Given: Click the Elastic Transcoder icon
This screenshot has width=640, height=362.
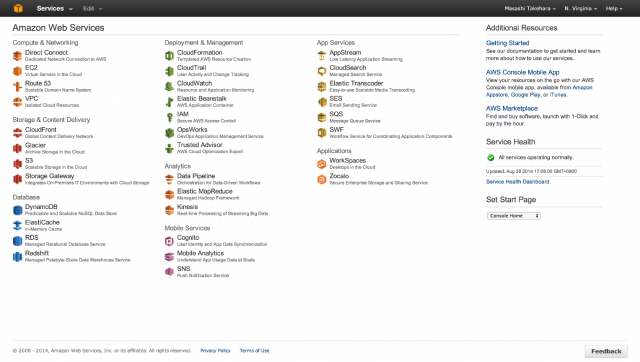Looking at the screenshot, I should [x=322, y=87].
